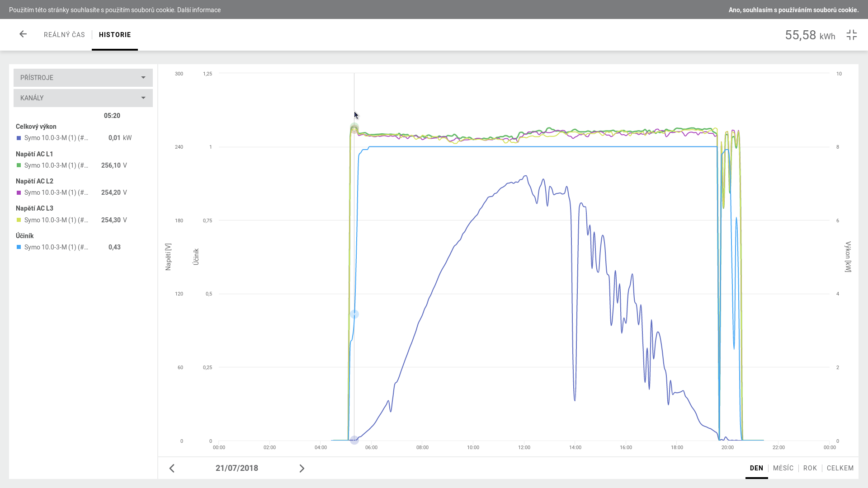The image size is (868, 488).
Task: Click the back arrow icon
Action: (23, 34)
